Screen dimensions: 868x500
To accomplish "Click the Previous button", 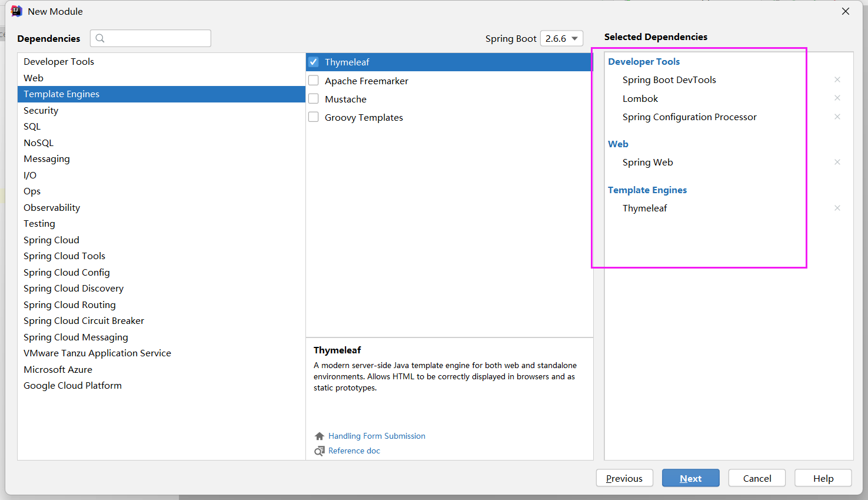I will tap(624, 478).
